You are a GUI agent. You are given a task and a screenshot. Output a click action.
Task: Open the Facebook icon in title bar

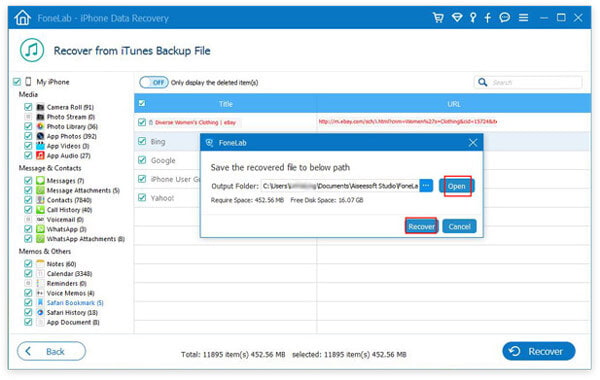(x=488, y=18)
